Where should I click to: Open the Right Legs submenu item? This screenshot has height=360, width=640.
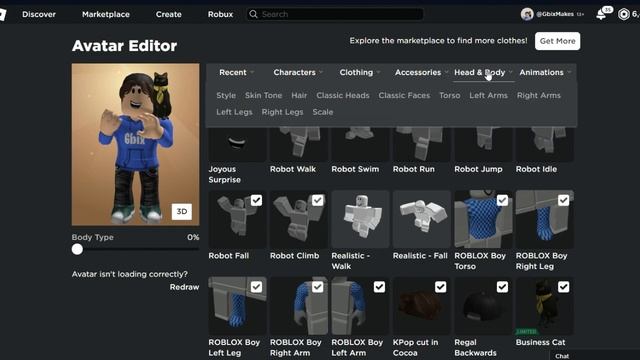[x=282, y=112]
